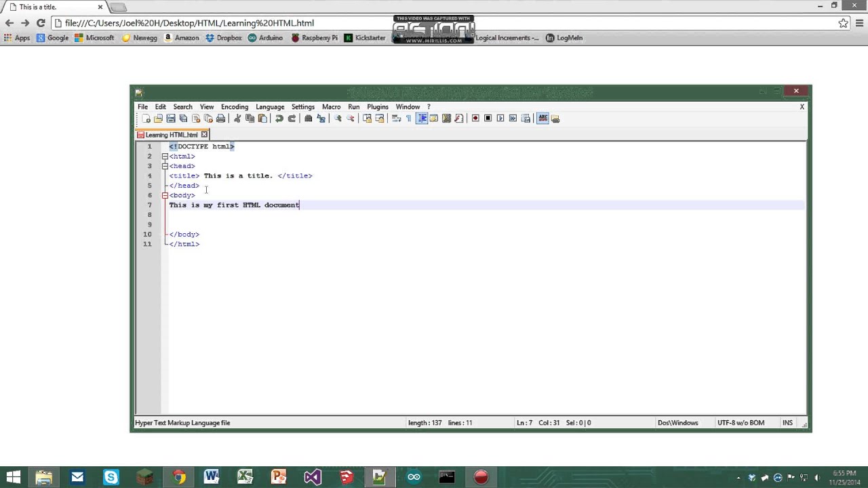Click the Replace toolbar icon
Image resolution: width=868 pixels, height=488 pixels.
(x=321, y=119)
